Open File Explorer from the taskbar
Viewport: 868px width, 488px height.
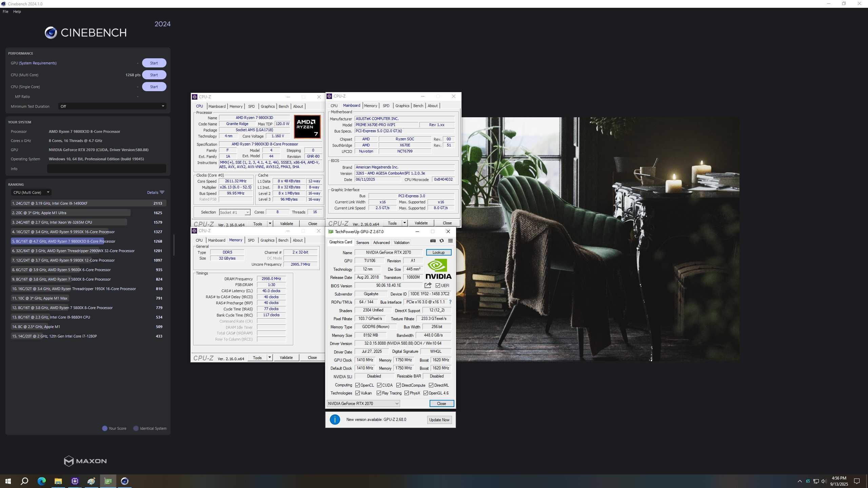pyautogui.click(x=58, y=481)
